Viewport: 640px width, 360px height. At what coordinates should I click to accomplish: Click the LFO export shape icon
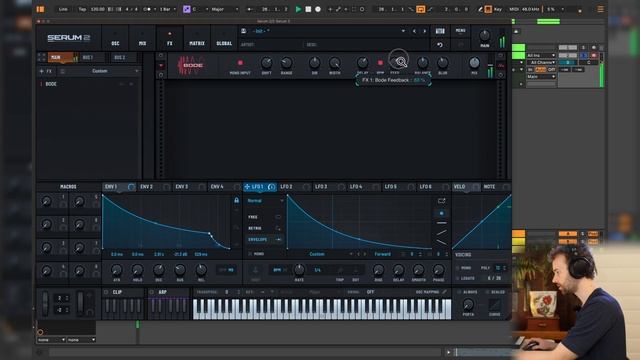click(x=441, y=201)
